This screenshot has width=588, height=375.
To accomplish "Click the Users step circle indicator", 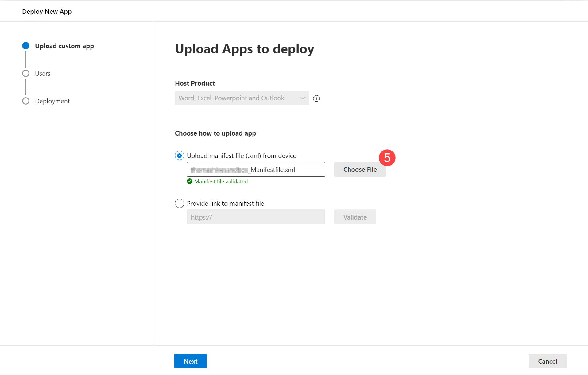I will click(26, 73).
